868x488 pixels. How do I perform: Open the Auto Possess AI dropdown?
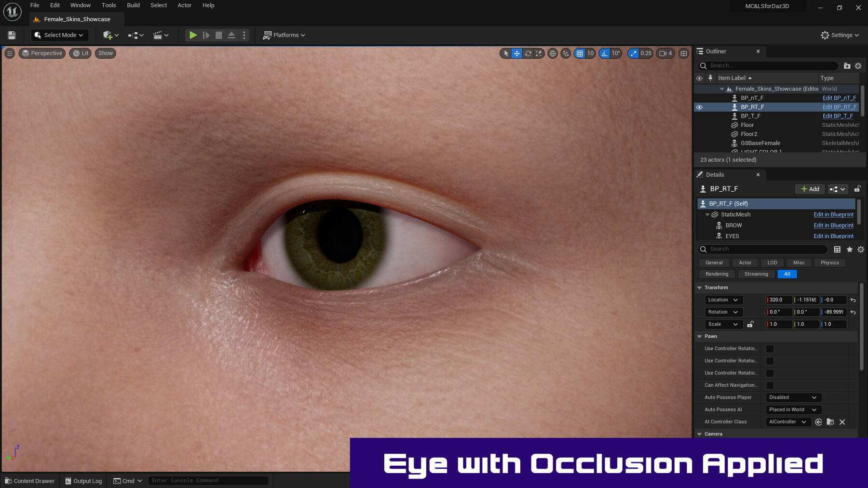point(793,409)
